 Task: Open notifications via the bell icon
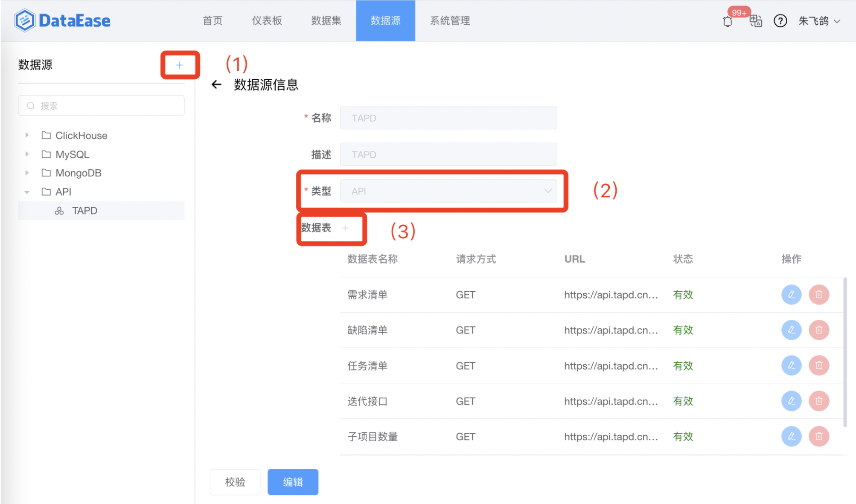(x=727, y=21)
